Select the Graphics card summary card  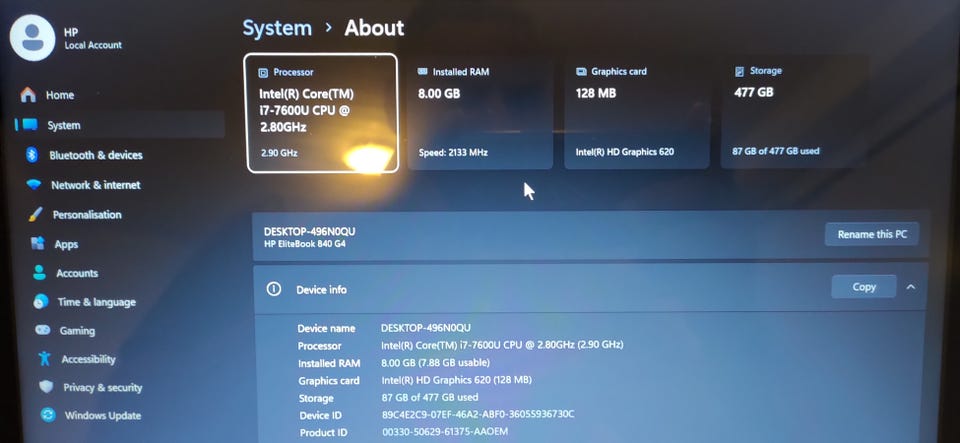637,112
